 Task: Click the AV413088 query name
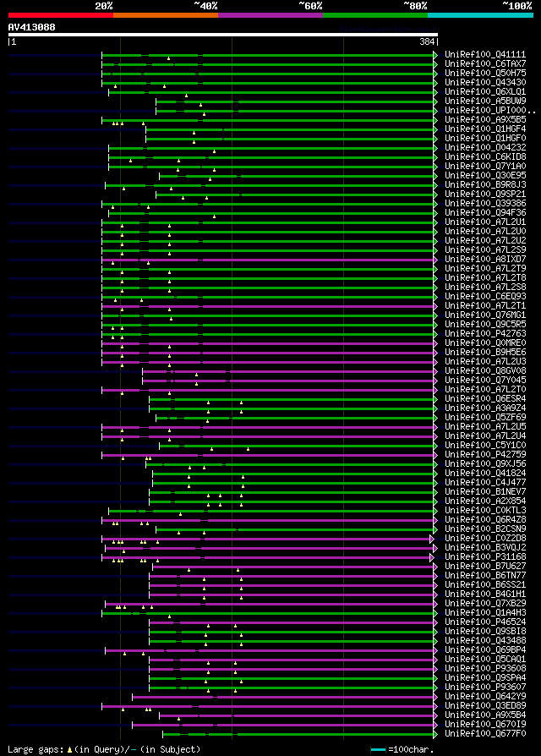coord(32,27)
